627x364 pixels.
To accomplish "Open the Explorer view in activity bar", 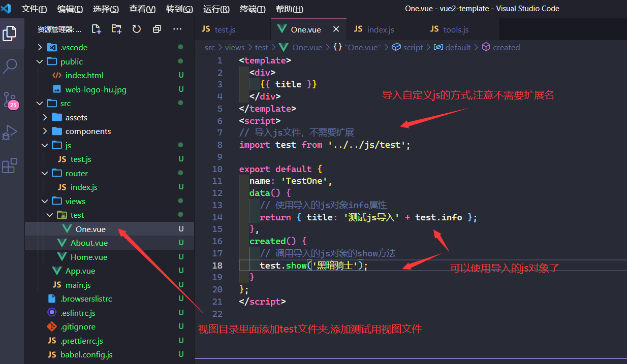I will pos(10,34).
